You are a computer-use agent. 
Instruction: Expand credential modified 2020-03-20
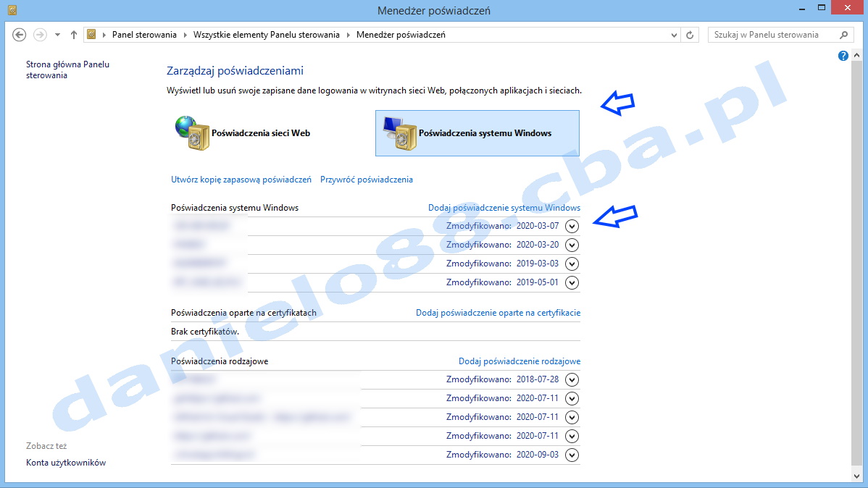[572, 245]
